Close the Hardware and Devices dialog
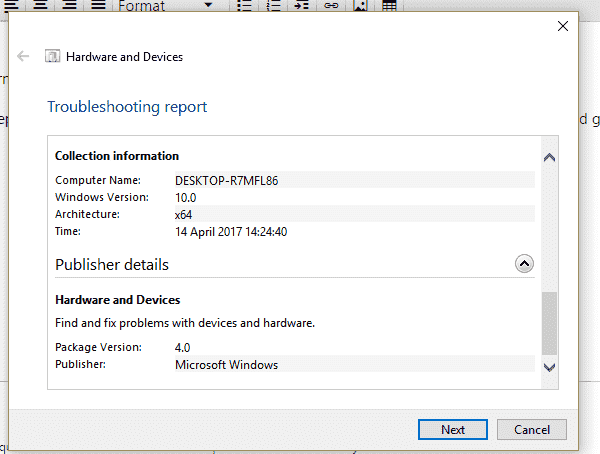 (562, 26)
